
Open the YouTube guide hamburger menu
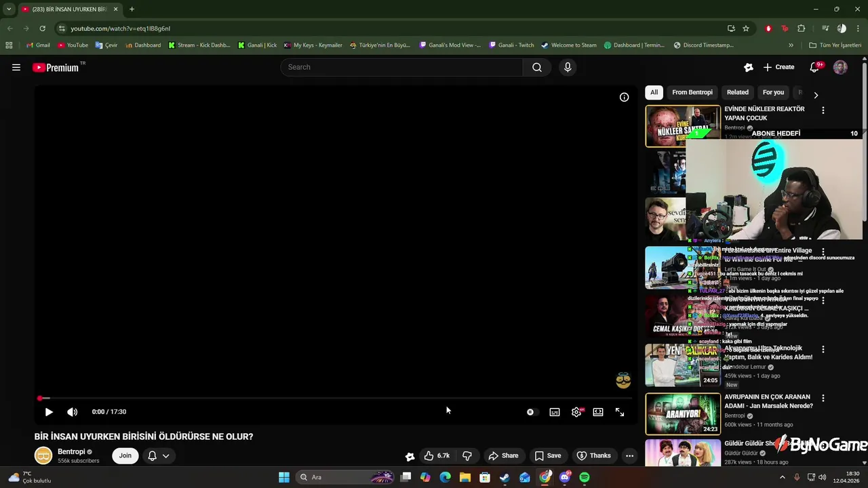[x=16, y=67]
